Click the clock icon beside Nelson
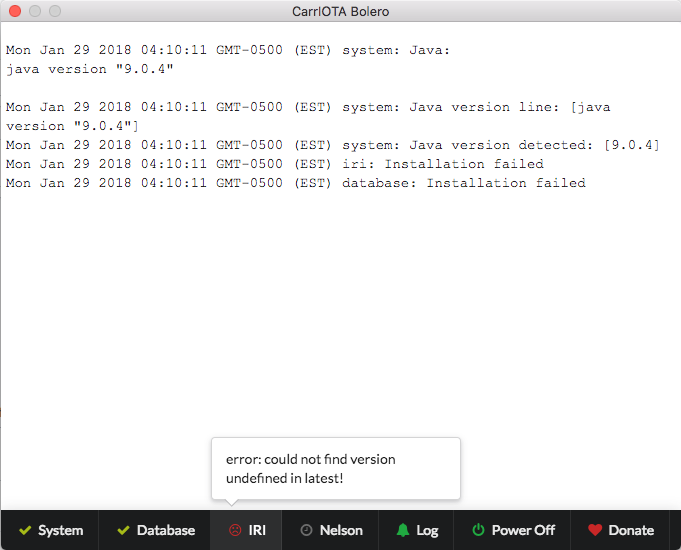This screenshot has height=550, width=681. [306, 530]
